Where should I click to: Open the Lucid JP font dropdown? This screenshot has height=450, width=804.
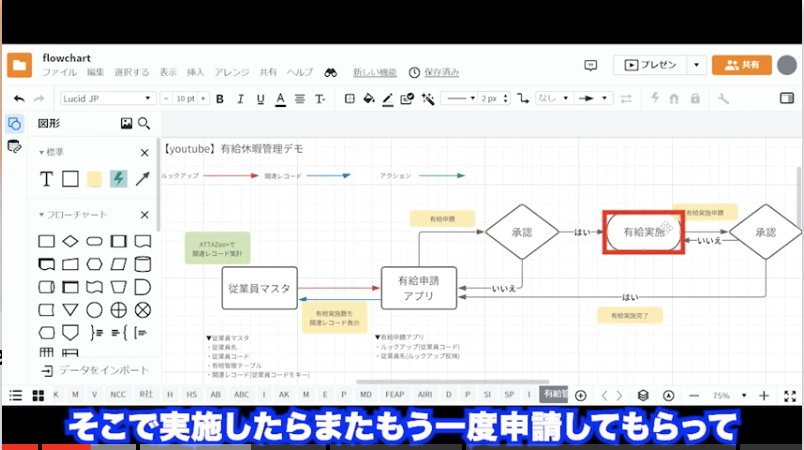[x=107, y=99]
